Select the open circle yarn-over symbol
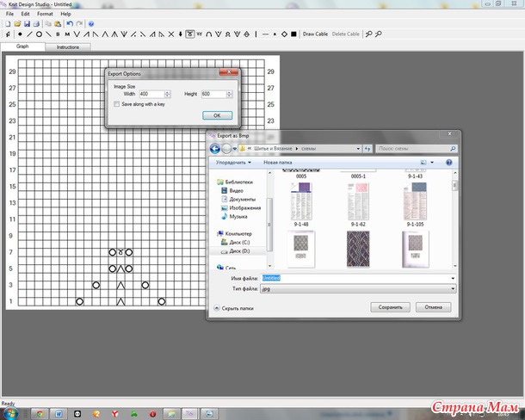The image size is (525, 420). point(40,34)
